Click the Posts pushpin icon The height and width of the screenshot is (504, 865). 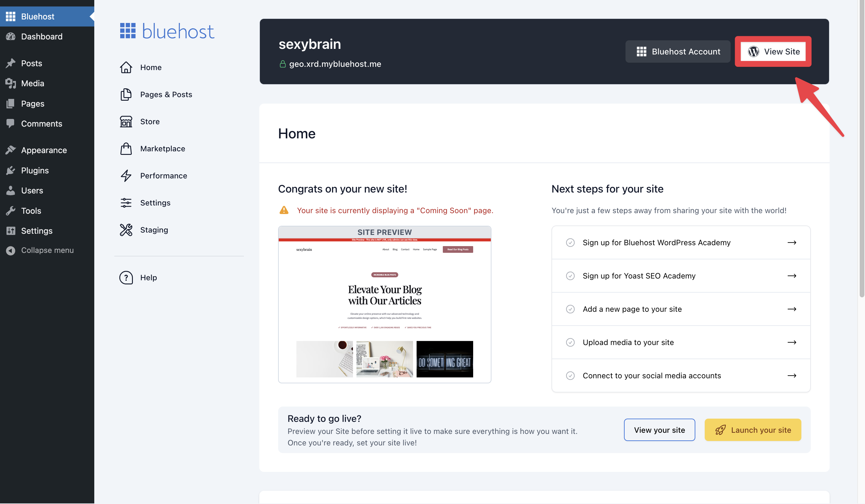pos(11,63)
